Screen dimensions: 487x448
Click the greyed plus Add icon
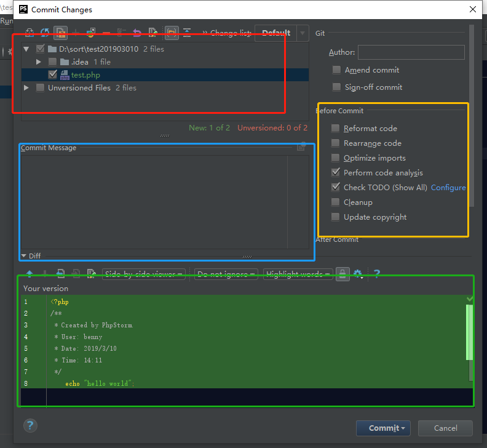pos(76,33)
